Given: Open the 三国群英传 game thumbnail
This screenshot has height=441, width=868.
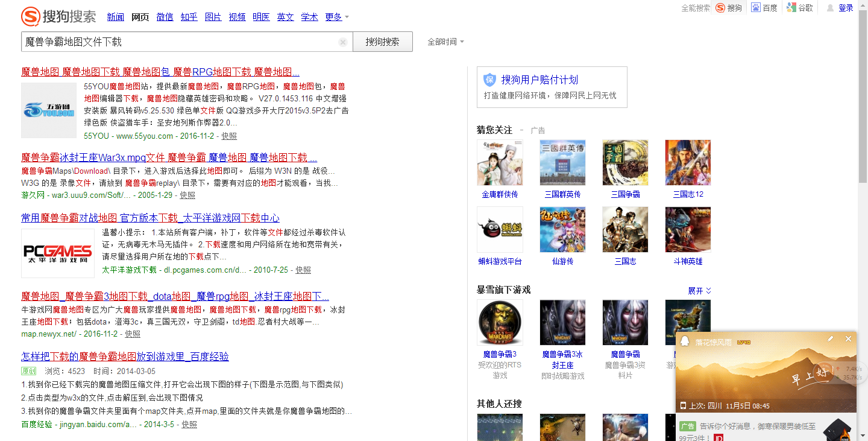Looking at the screenshot, I should coord(562,163).
